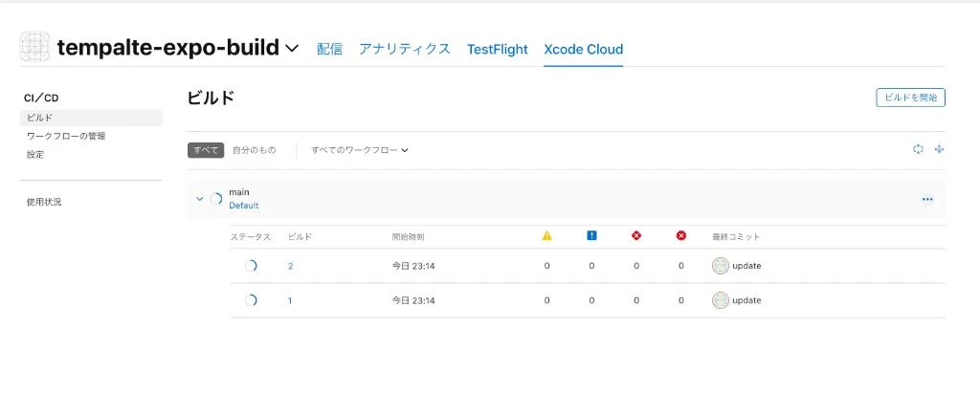Open 使用状況 in the sidebar
The image size is (980, 393).
[x=44, y=202]
